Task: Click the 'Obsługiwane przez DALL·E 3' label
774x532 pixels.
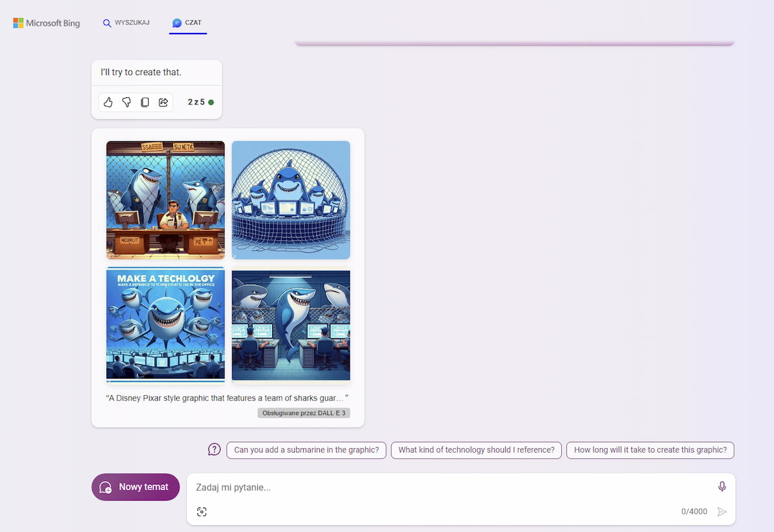Action: click(x=304, y=413)
